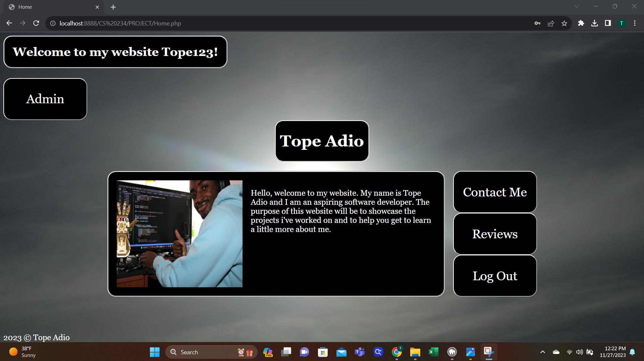Click the intro paragraph text
The height and width of the screenshot is (361, 644).
pyautogui.click(x=341, y=211)
